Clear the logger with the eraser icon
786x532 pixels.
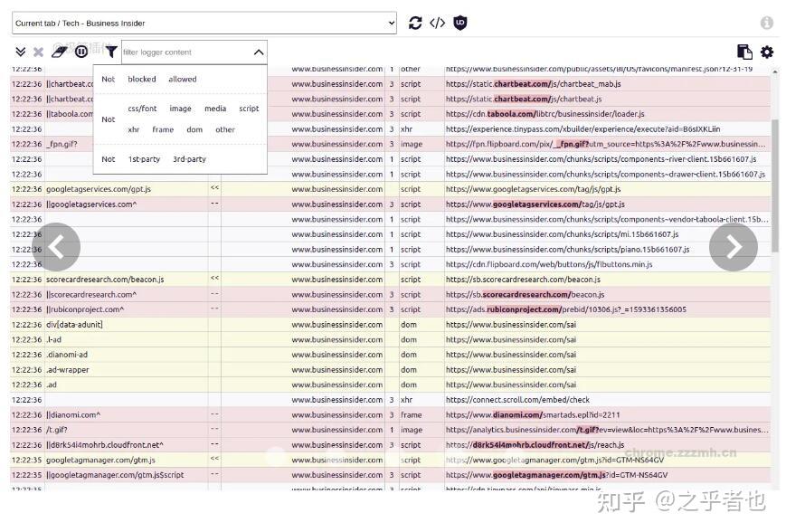coord(59,52)
